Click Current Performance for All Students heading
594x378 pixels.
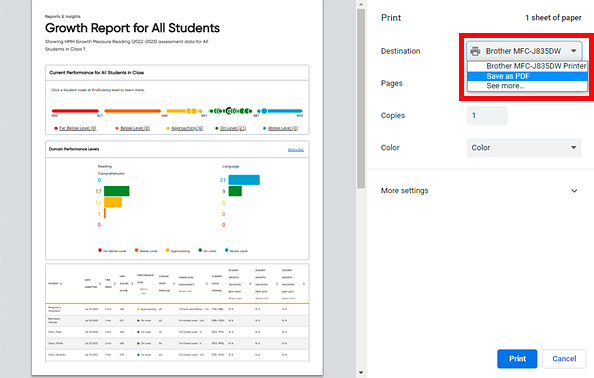97,73
